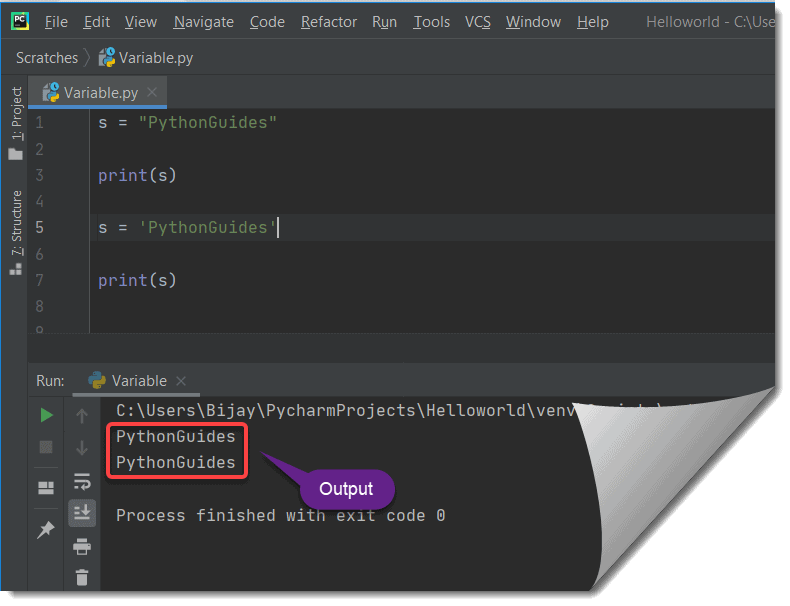Click line number 7 in the gutter
This screenshot has height=606, width=790.
pos(40,280)
